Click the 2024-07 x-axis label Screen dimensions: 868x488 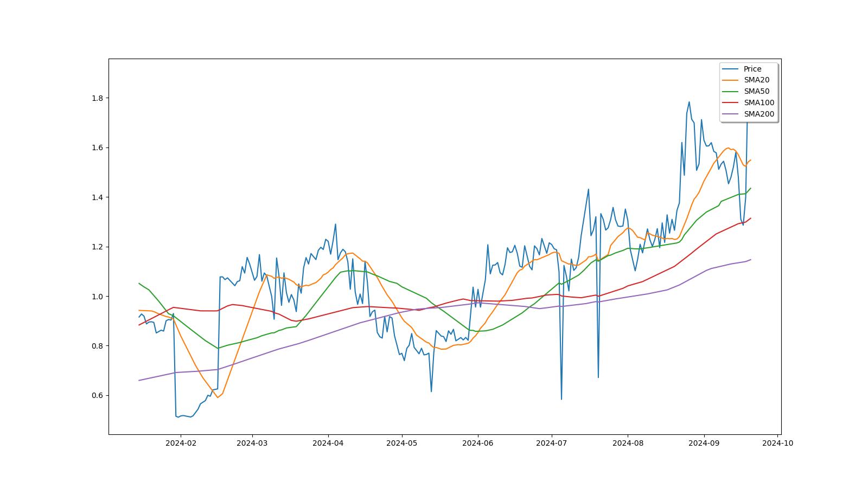[551, 443]
